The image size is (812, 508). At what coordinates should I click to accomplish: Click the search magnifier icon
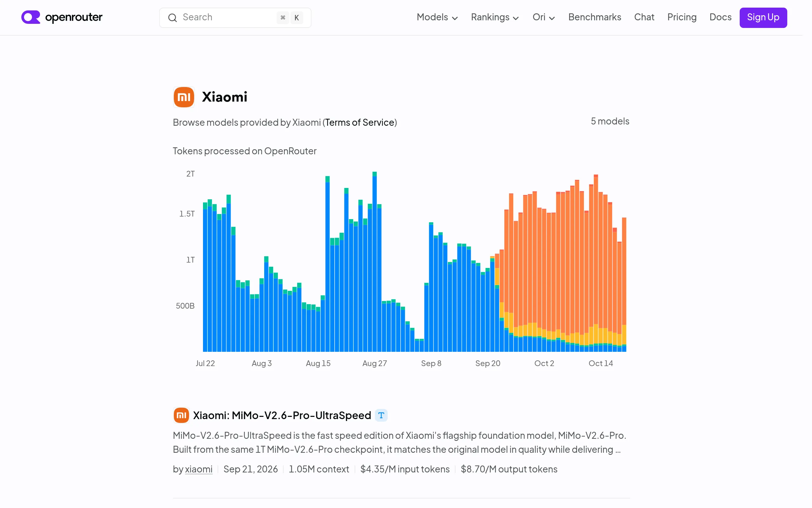click(173, 18)
